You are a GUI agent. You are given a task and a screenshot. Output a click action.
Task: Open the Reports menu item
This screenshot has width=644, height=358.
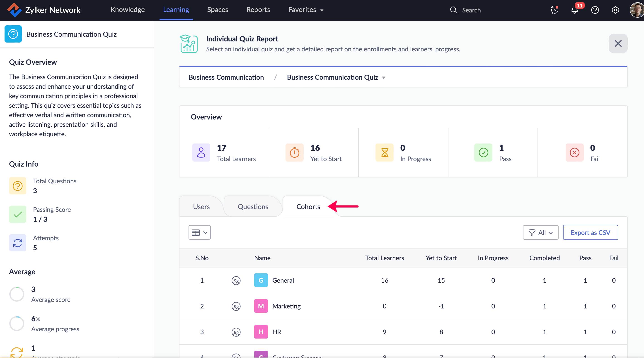[x=258, y=10]
